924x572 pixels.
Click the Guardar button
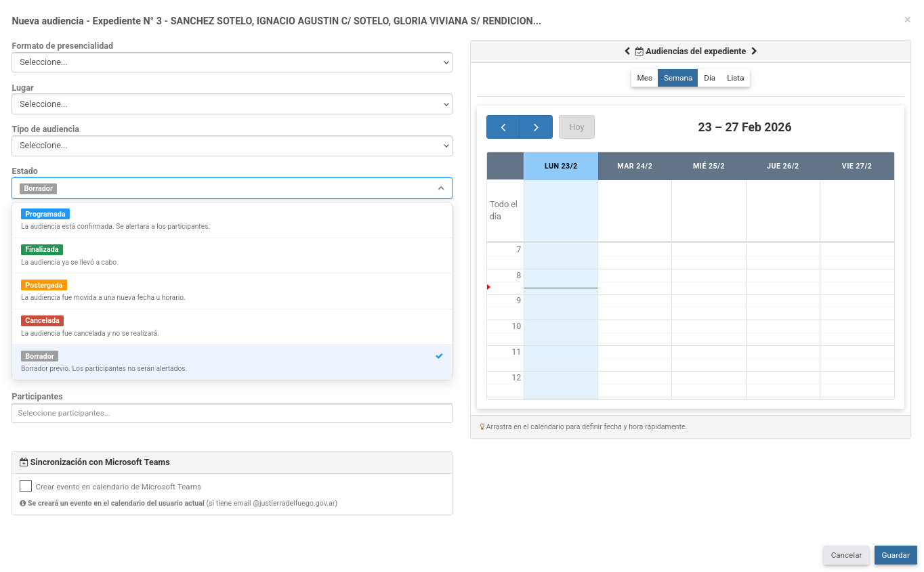click(895, 555)
